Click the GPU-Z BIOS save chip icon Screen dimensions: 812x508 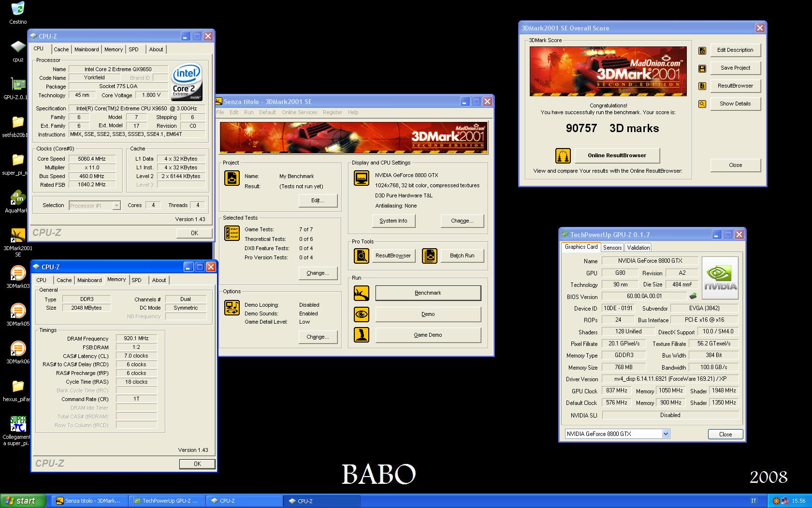pyautogui.click(x=693, y=296)
